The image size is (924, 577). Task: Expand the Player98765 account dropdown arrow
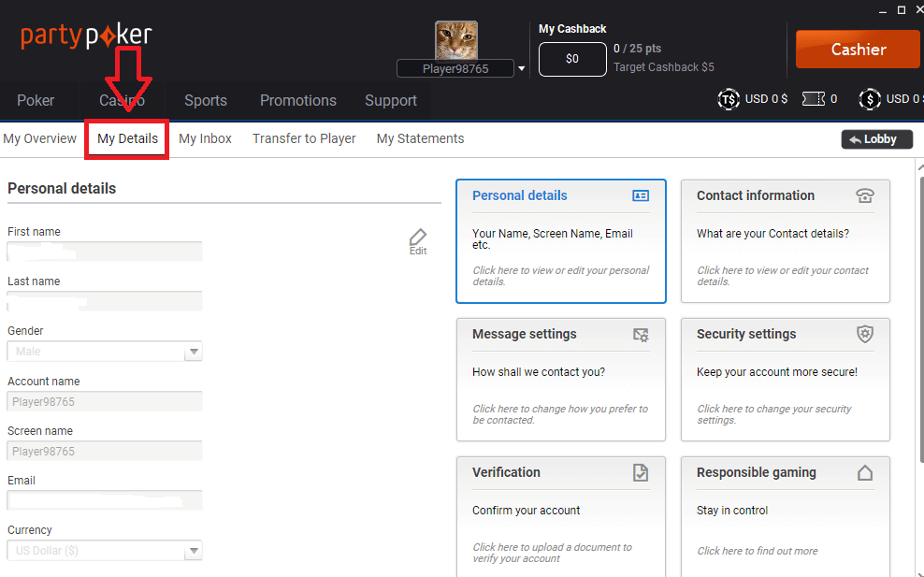point(522,68)
